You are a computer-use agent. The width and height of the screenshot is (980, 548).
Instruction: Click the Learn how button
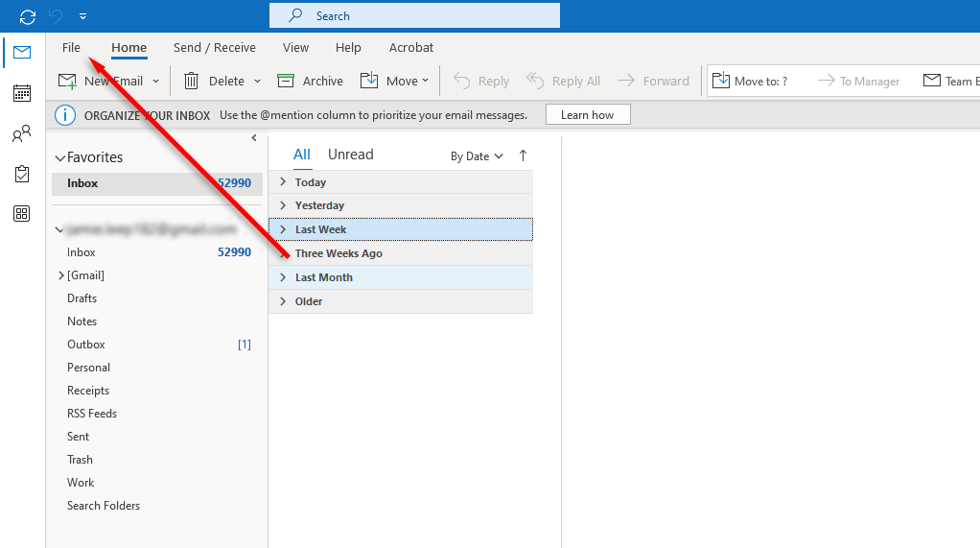587,115
